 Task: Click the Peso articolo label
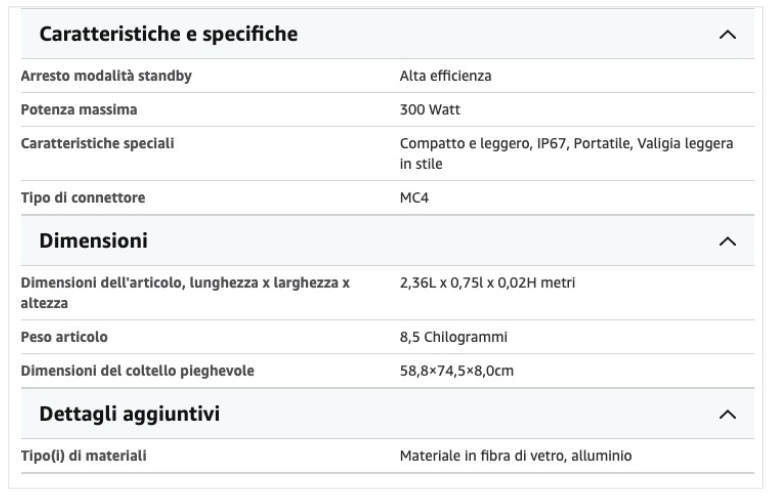pos(64,337)
